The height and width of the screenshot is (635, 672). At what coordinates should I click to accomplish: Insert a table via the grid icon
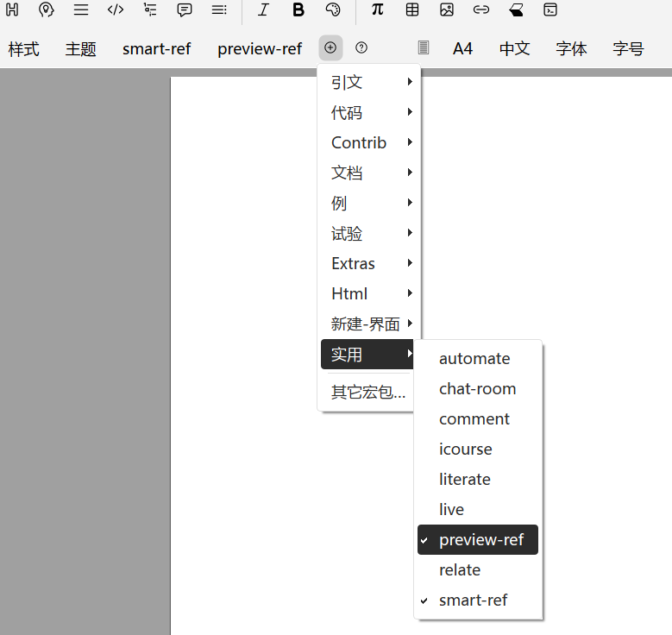(x=412, y=10)
